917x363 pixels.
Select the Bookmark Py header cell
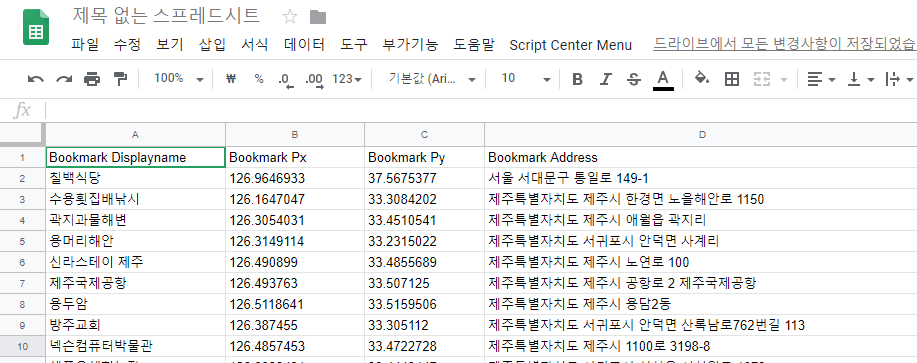click(x=425, y=157)
